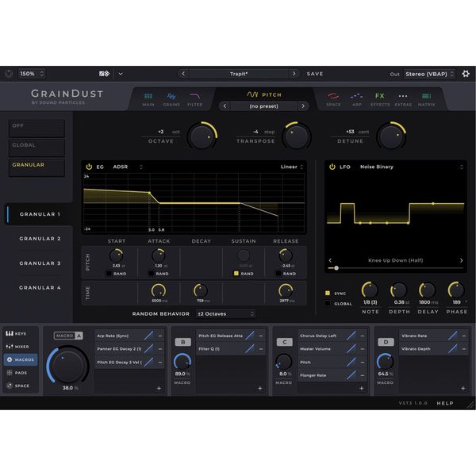The image size is (476, 476).
Task: Edit curve for Master Volume mapping
Action: coord(351,349)
